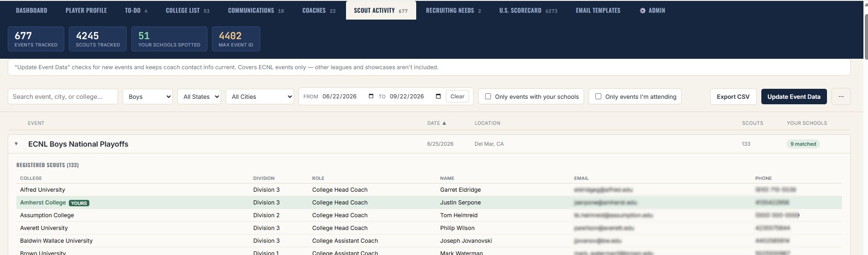Open the Recruiting Needs tab
Screen dimensions: 868x255
(453, 10)
